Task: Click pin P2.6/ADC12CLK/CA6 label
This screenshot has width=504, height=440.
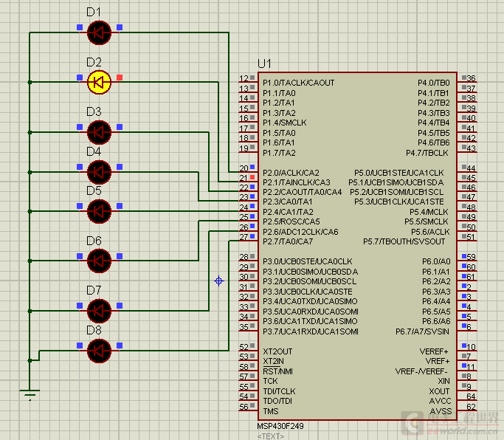Action: click(x=300, y=232)
